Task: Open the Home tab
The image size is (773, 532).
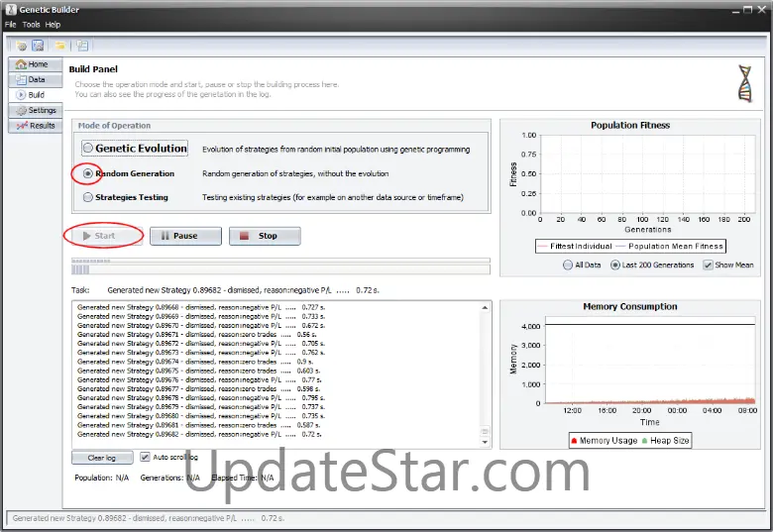Action: click(36, 64)
